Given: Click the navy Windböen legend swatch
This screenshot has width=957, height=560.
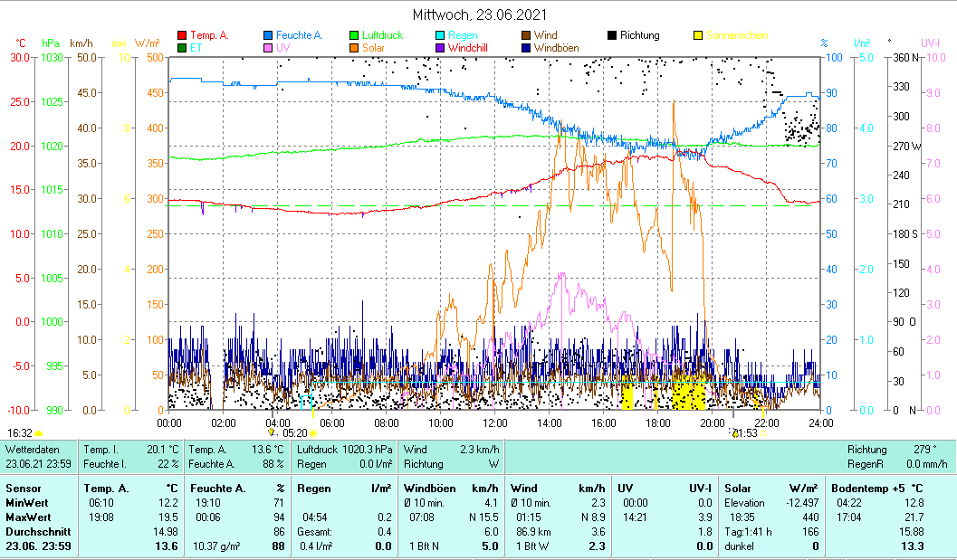Looking at the screenshot, I should [526, 48].
